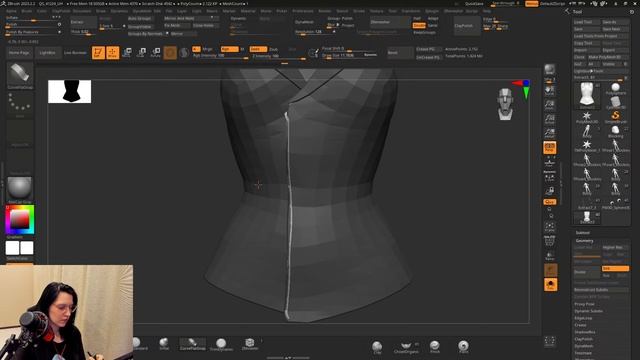Select the TrimDynamic brush
The height and width of the screenshot is (360, 640).
tap(221, 344)
